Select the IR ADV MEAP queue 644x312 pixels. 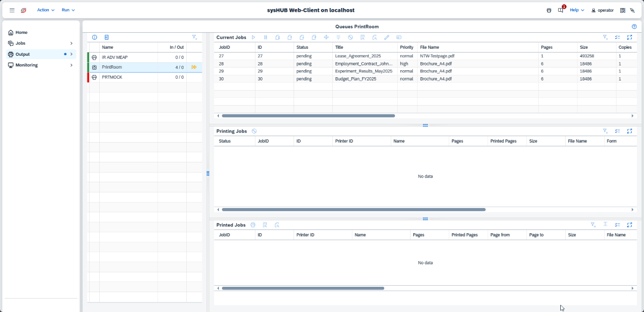145,57
